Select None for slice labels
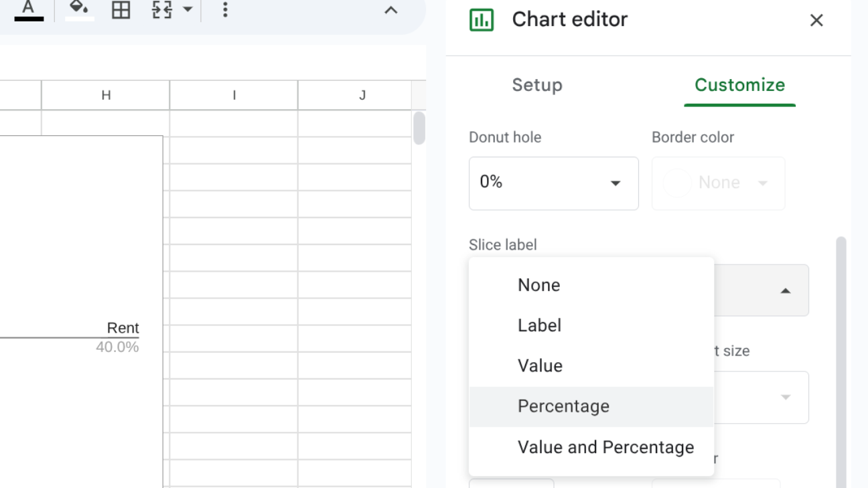The height and width of the screenshot is (488, 868). pos(538,284)
